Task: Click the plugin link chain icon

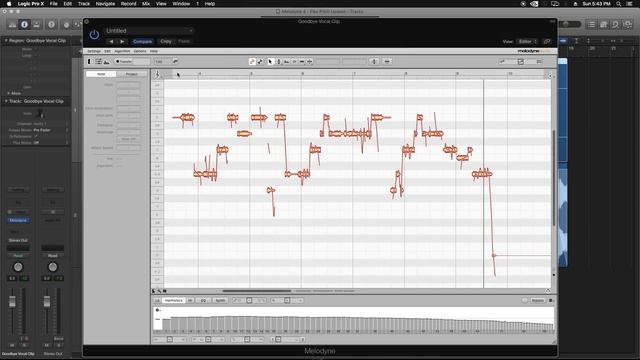Action: (547, 41)
